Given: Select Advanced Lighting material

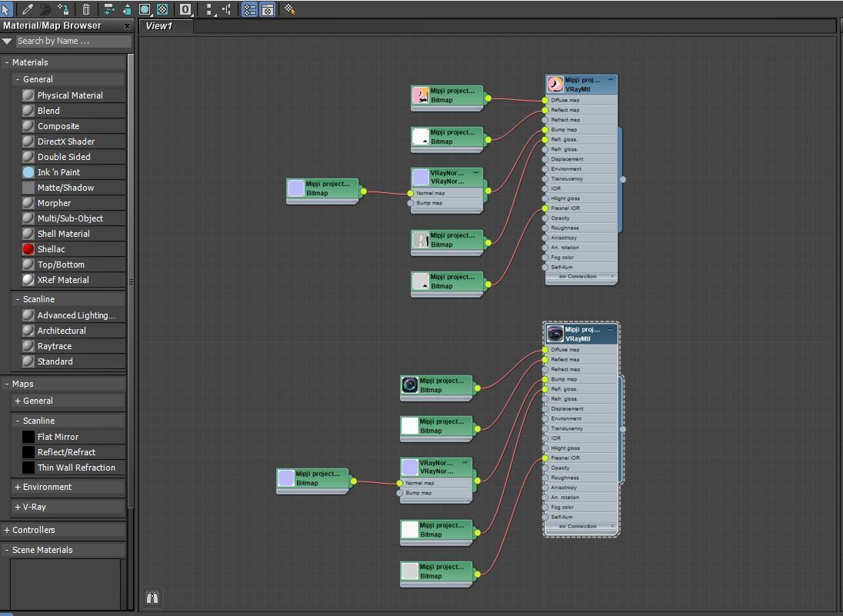Looking at the screenshot, I should click(73, 315).
